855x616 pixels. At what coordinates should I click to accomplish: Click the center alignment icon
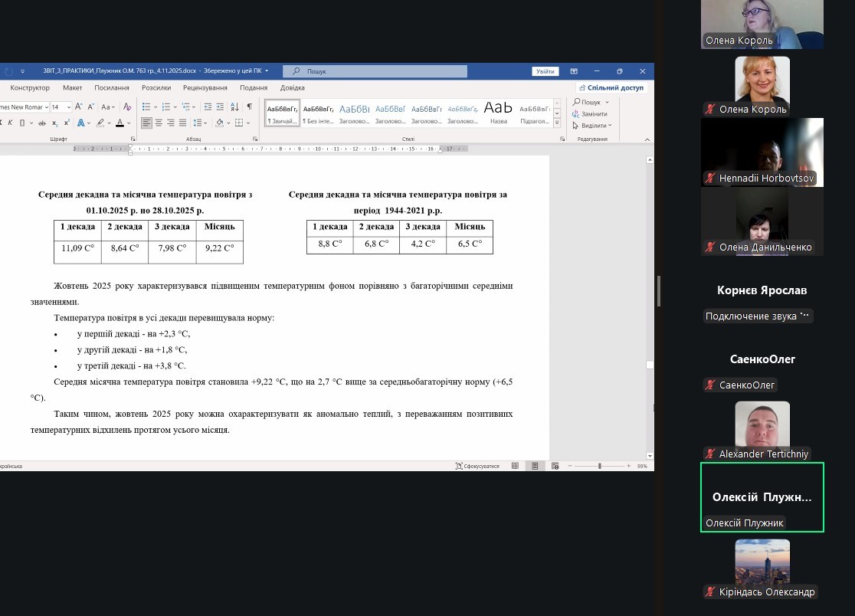pos(159,123)
